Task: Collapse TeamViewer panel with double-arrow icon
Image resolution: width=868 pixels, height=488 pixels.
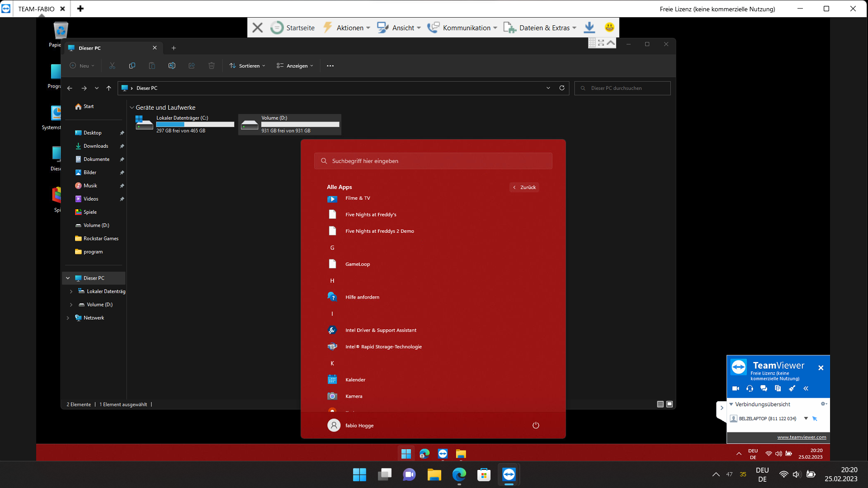Action: (x=806, y=389)
